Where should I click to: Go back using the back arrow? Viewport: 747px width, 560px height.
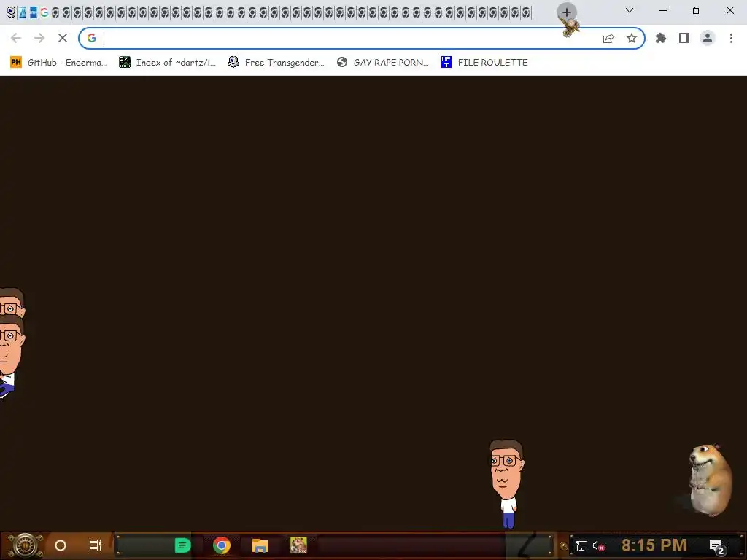coord(16,38)
